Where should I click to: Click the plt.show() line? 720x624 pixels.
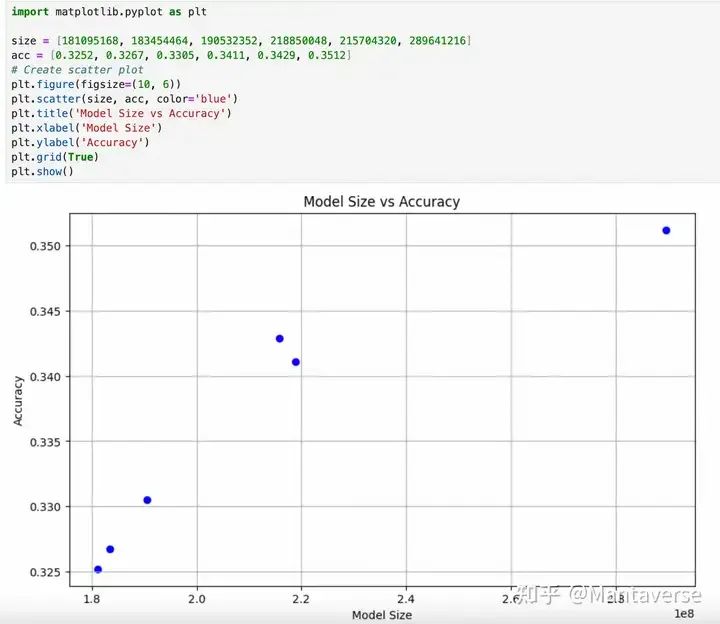point(42,172)
